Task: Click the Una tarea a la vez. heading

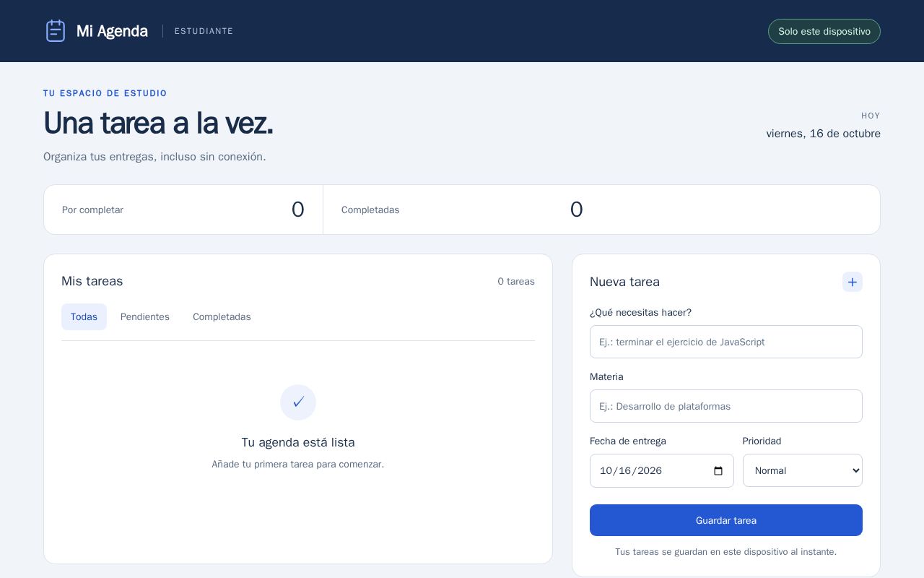Action: point(158,123)
